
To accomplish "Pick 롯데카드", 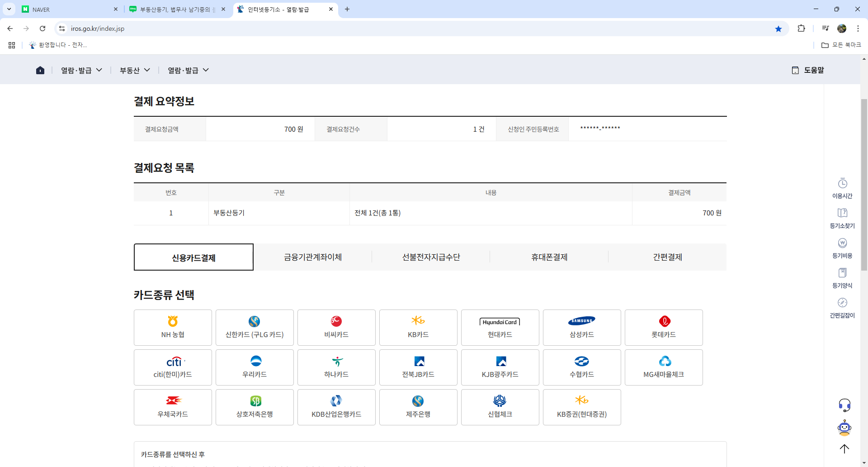I will click(x=664, y=328).
